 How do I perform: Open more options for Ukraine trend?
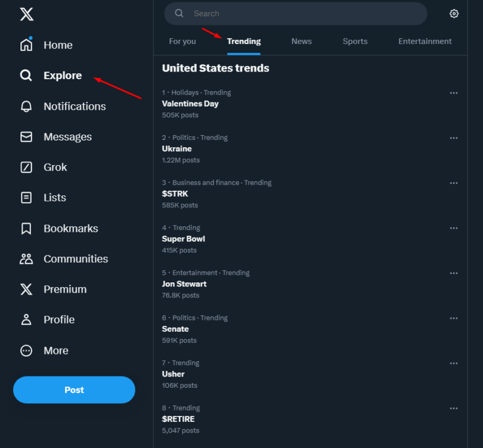coord(454,138)
